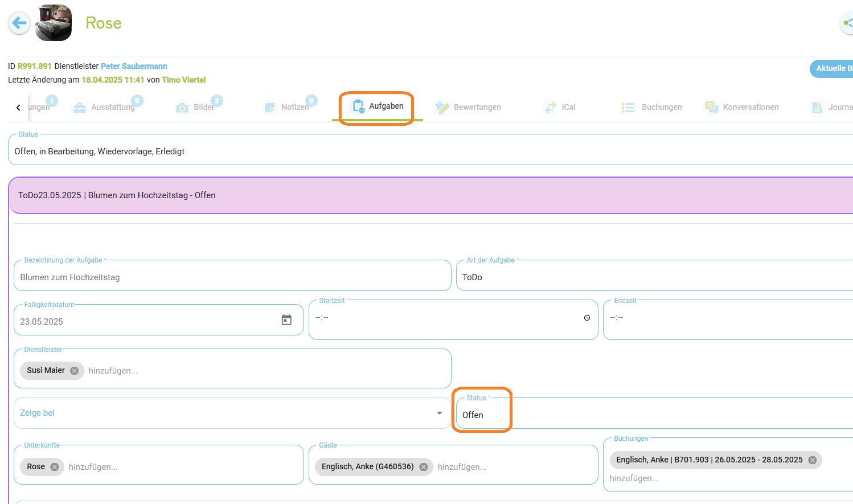Click the share icon at top right
853x504 pixels.
click(847, 23)
